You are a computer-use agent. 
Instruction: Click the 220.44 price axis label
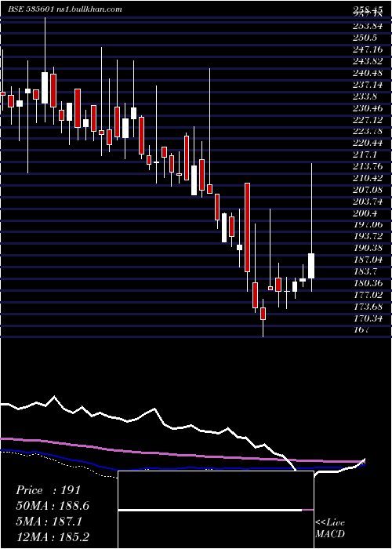367,143
